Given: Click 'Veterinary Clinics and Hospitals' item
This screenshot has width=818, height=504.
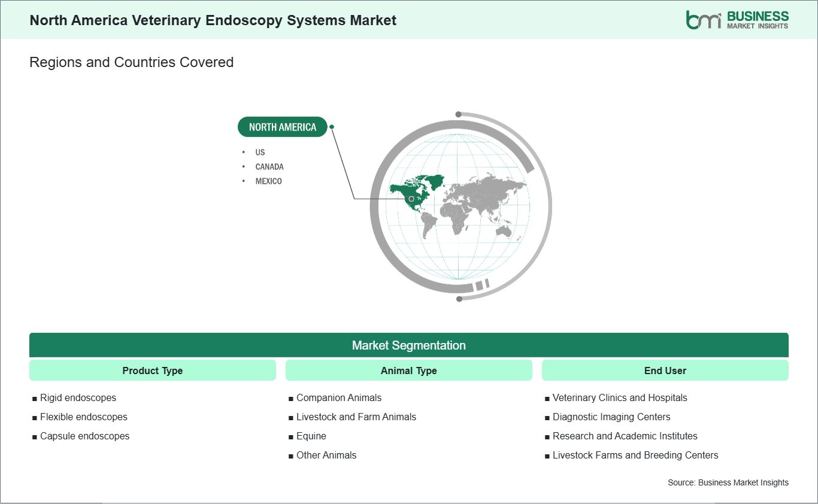Looking at the screenshot, I should pyautogui.click(x=620, y=397).
